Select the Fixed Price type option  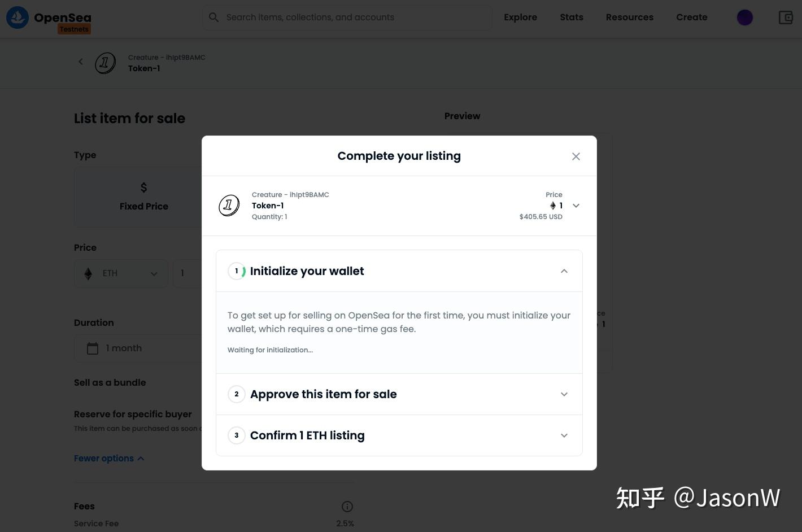(x=143, y=197)
